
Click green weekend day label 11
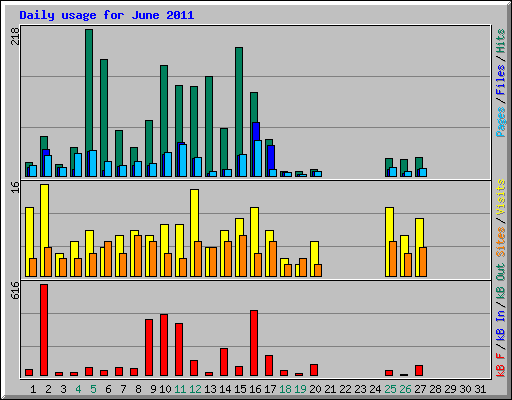click(180, 389)
